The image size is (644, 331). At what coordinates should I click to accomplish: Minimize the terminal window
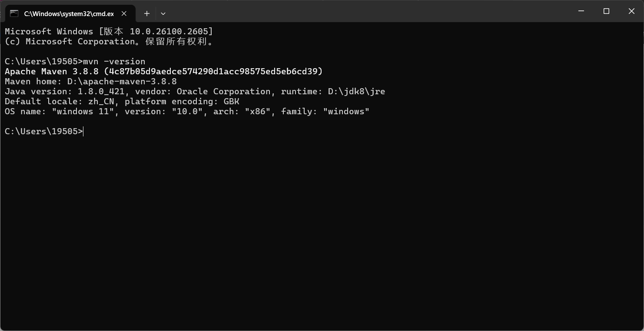tap(581, 11)
